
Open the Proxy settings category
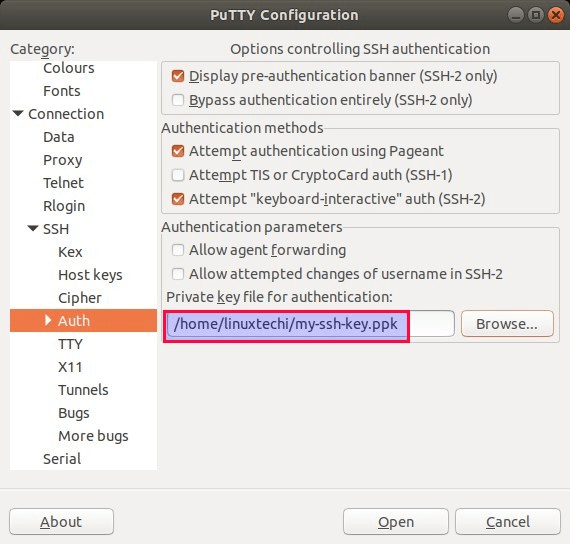click(63, 160)
